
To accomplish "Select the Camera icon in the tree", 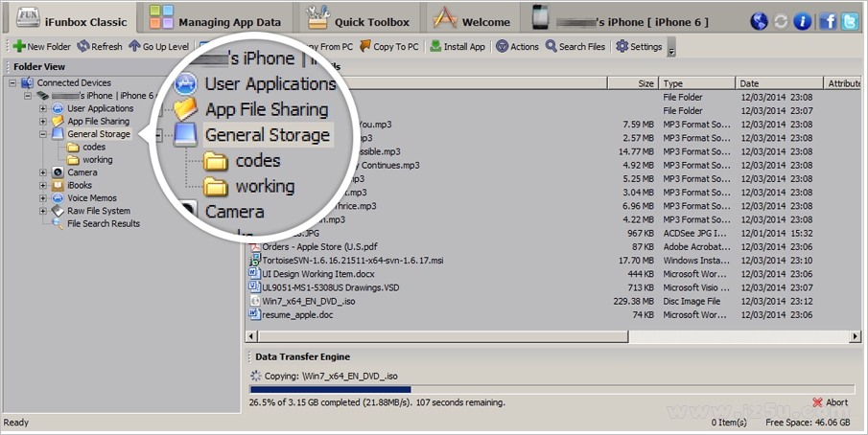I will (58, 172).
